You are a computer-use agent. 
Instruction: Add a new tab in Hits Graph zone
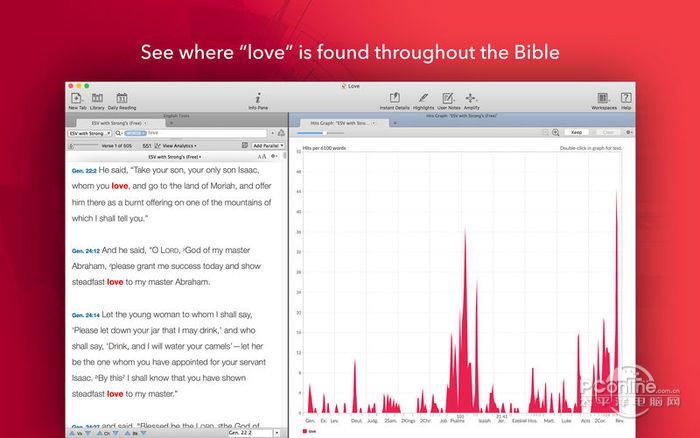(x=395, y=123)
